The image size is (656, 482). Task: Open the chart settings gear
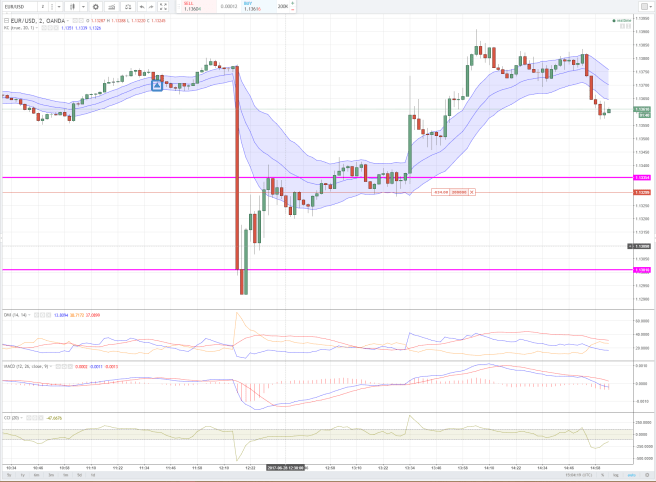click(x=96, y=7)
